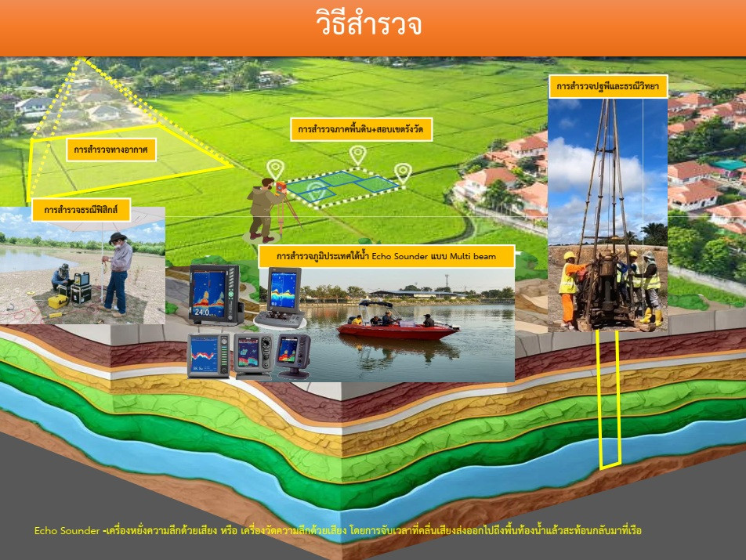Click the rightmost white map pin icon

point(403,174)
